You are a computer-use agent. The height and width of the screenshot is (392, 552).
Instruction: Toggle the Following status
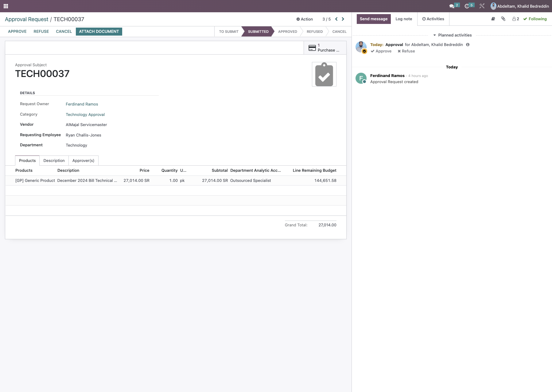[535, 19]
